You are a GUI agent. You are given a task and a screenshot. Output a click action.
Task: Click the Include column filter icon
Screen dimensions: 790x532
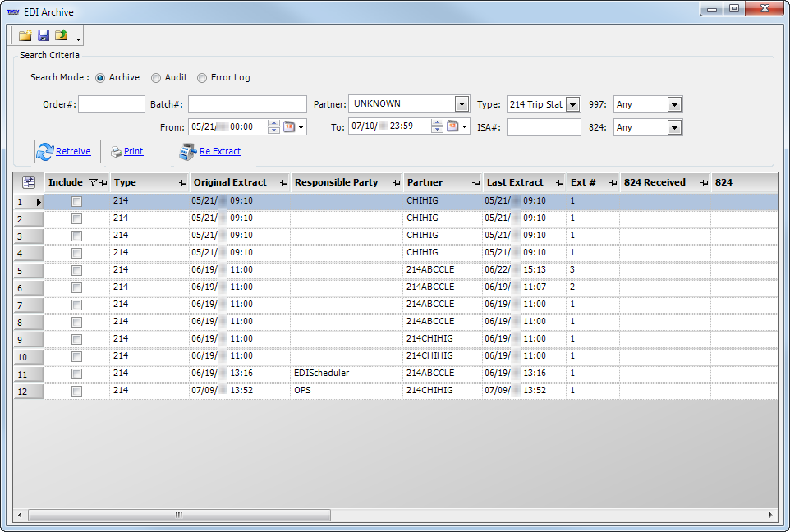pos(92,182)
